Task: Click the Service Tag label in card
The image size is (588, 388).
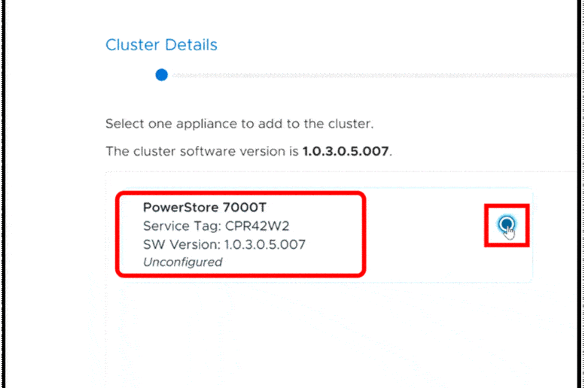Action: [x=182, y=226]
